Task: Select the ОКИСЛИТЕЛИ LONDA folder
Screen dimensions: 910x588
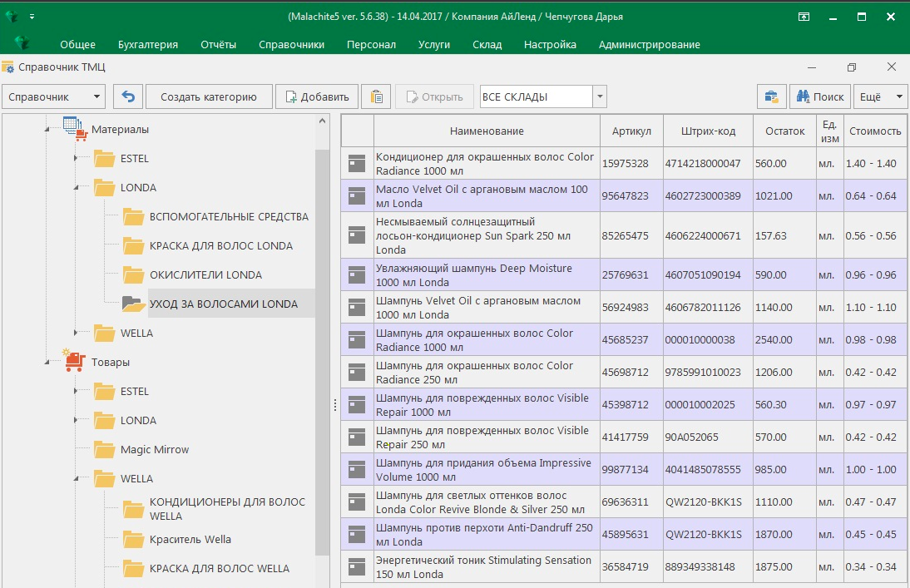Action: 205,275
